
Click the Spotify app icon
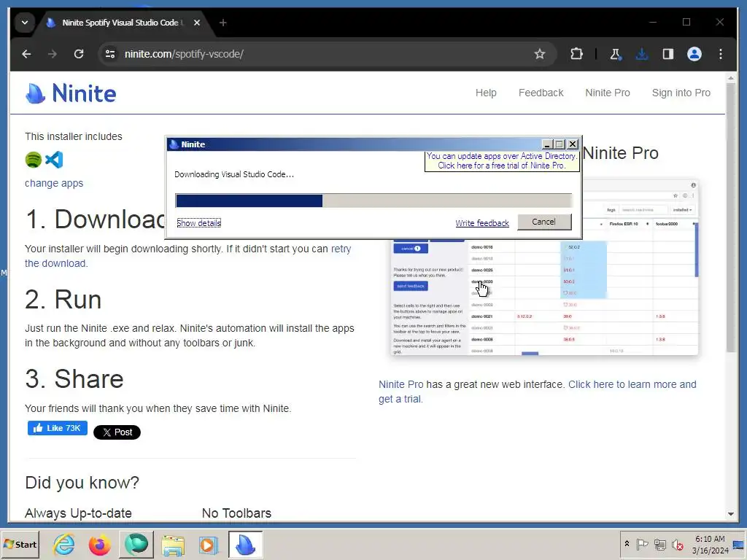click(34, 160)
